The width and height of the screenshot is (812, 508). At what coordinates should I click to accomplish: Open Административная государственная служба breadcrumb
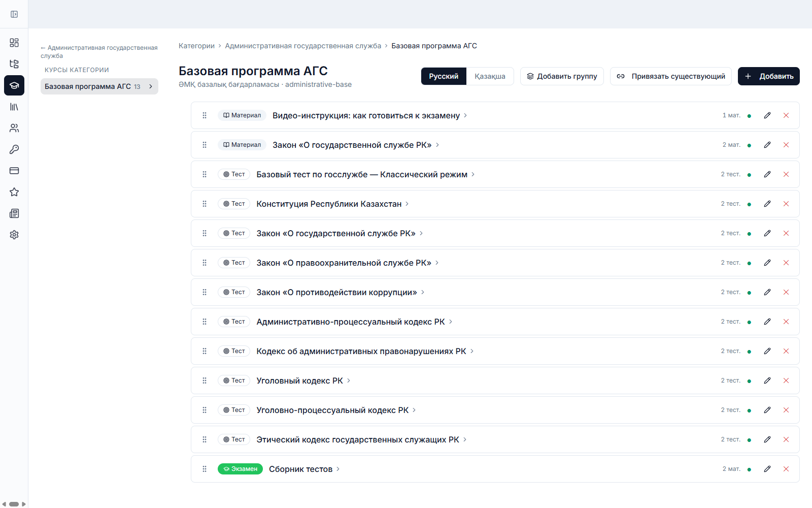pyautogui.click(x=303, y=46)
